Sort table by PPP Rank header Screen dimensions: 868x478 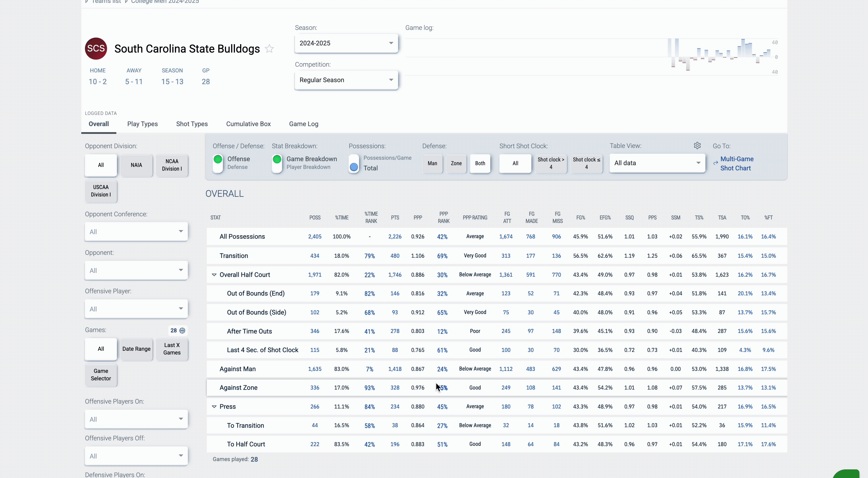(443, 217)
